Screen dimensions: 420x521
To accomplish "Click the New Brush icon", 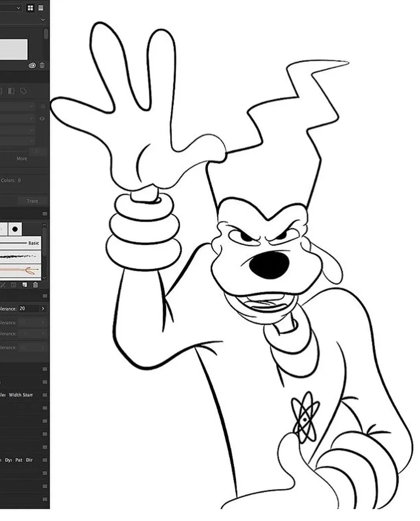I will click(25, 285).
